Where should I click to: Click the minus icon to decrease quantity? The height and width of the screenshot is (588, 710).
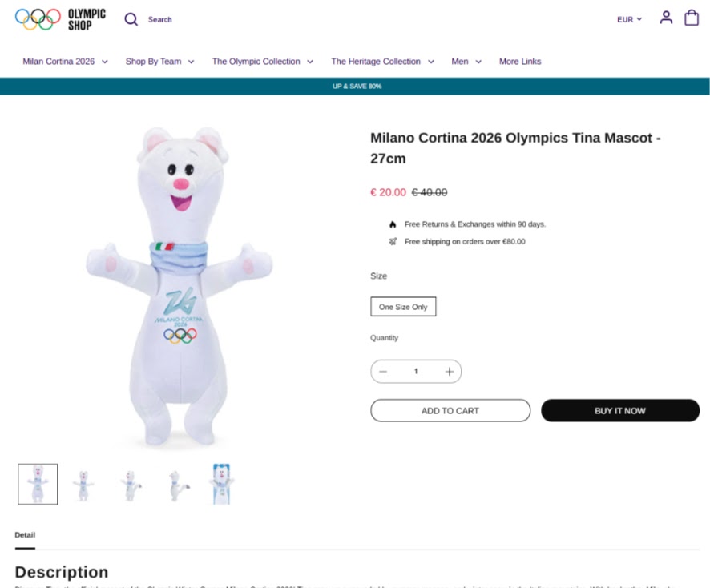pos(383,371)
